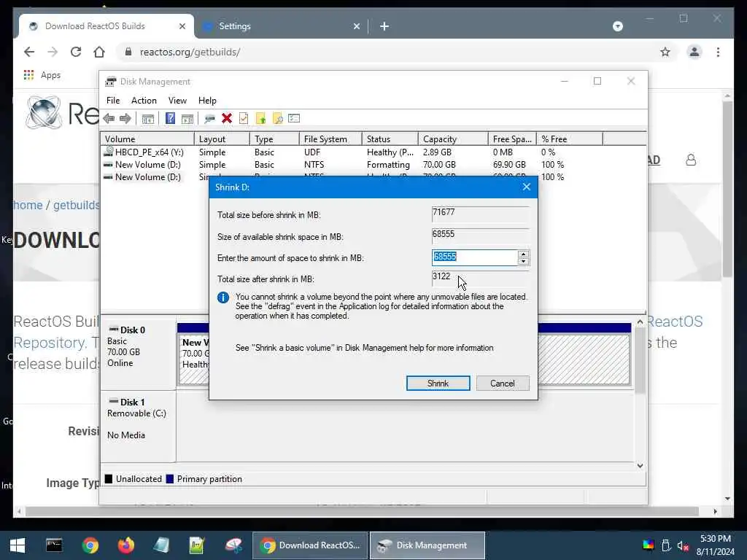Toggle the console tree pane toolbar icon
Viewport: 747px width, 560px height.
point(147,119)
